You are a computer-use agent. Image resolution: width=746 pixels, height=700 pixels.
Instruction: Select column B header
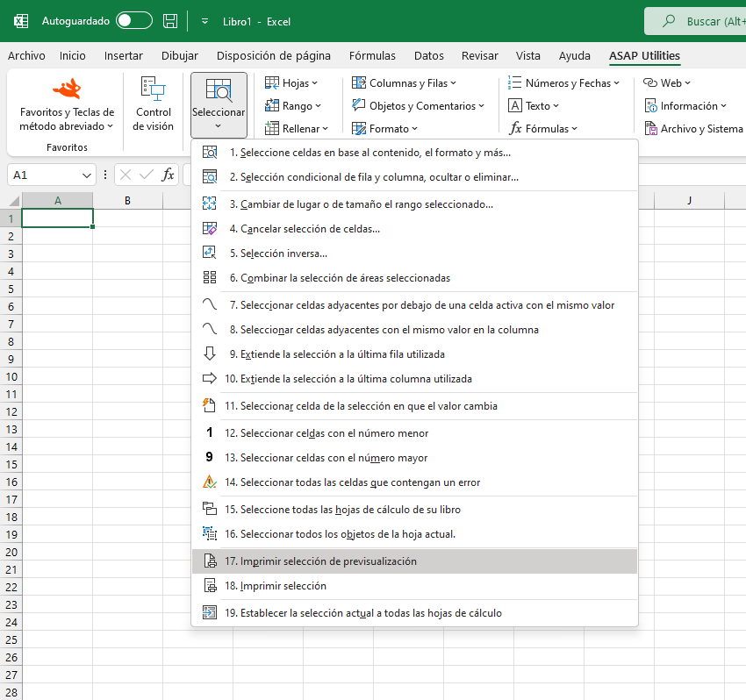[x=127, y=201]
